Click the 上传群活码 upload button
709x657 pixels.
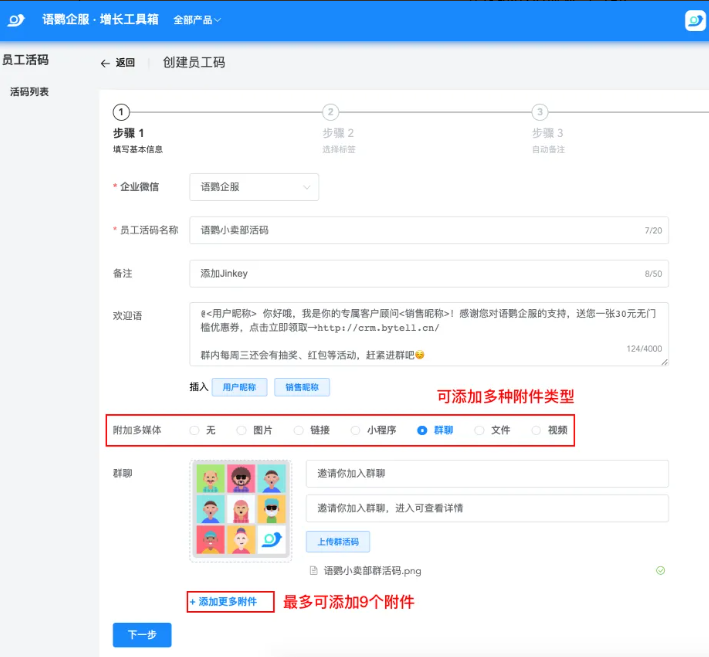pyautogui.click(x=337, y=542)
